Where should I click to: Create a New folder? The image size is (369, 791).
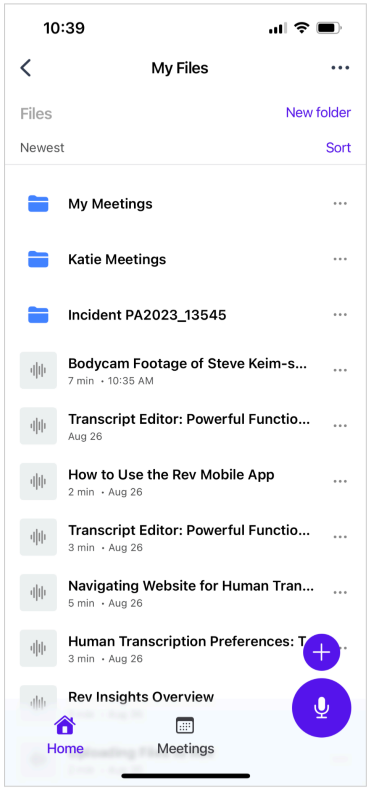click(x=318, y=112)
